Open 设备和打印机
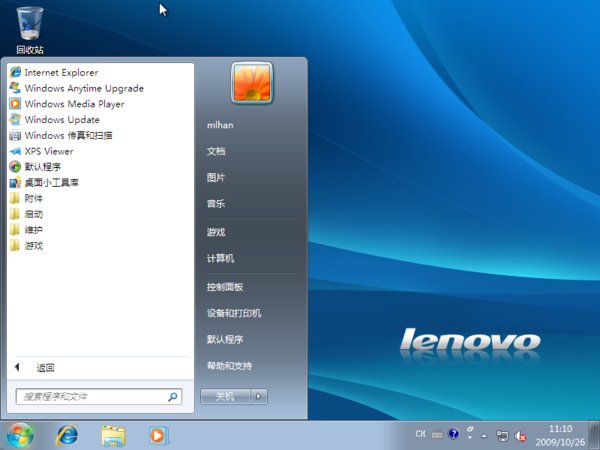This screenshot has height=450, width=600. click(x=234, y=313)
